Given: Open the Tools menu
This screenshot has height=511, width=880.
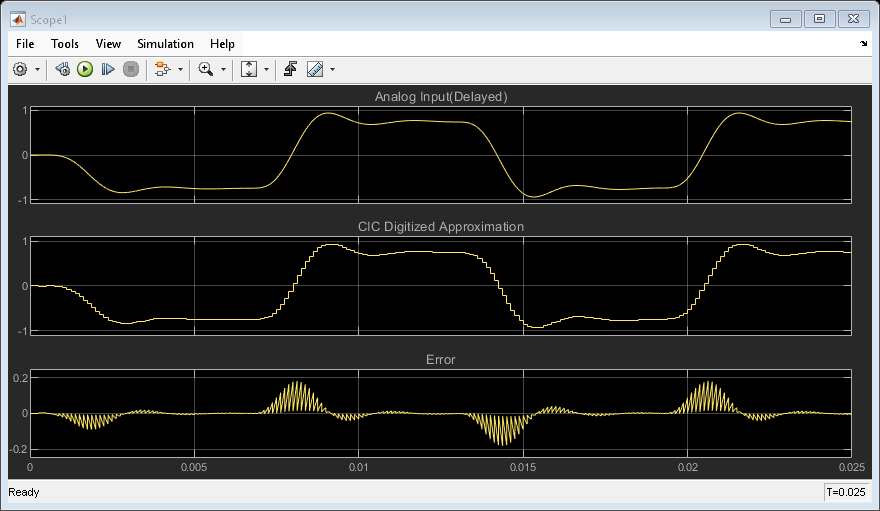Looking at the screenshot, I should click(65, 44).
